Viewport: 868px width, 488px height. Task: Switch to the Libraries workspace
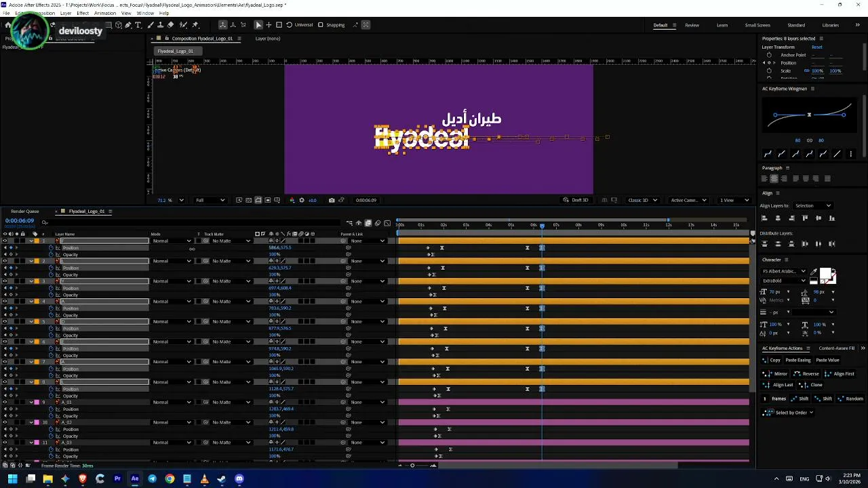point(830,25)
